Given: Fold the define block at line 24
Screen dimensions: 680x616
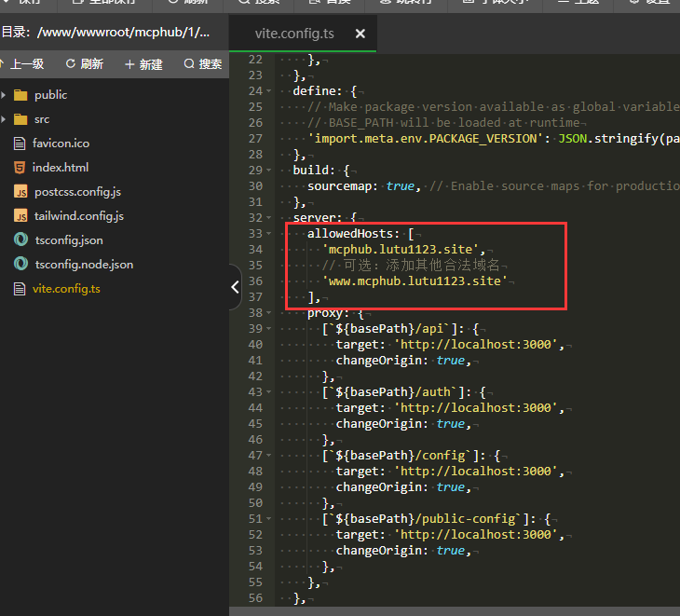Looking at the screenshot, I should pos(270,91).
